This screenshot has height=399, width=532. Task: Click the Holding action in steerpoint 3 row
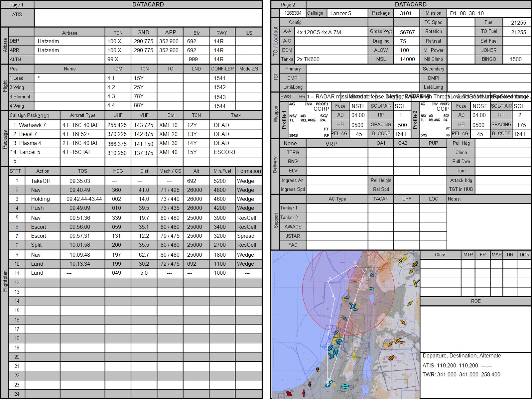(41, 199)
